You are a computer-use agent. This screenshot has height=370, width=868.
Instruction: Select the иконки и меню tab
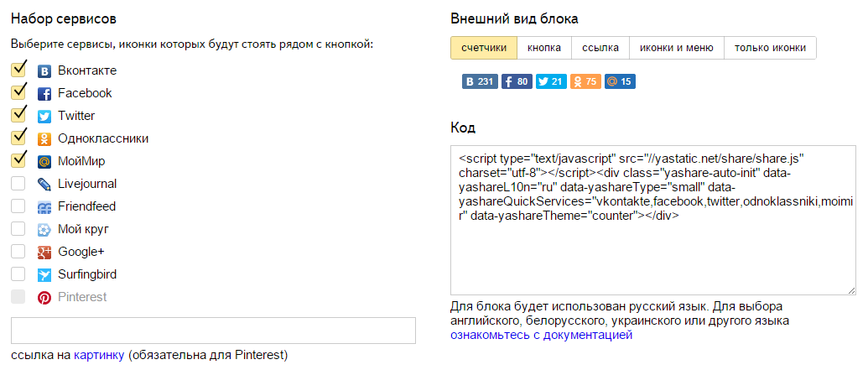[677, 48]
